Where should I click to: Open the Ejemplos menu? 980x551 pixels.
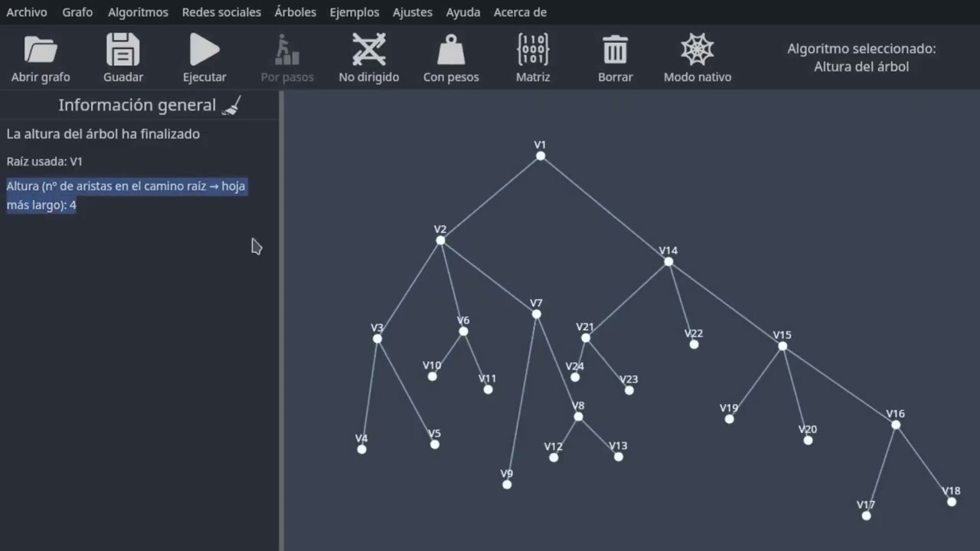354,12
